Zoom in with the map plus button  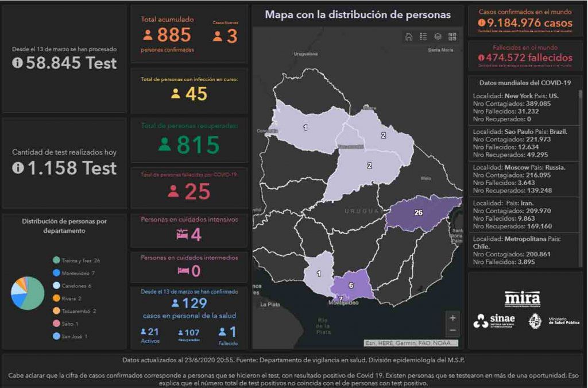click(x=452, y=318)
